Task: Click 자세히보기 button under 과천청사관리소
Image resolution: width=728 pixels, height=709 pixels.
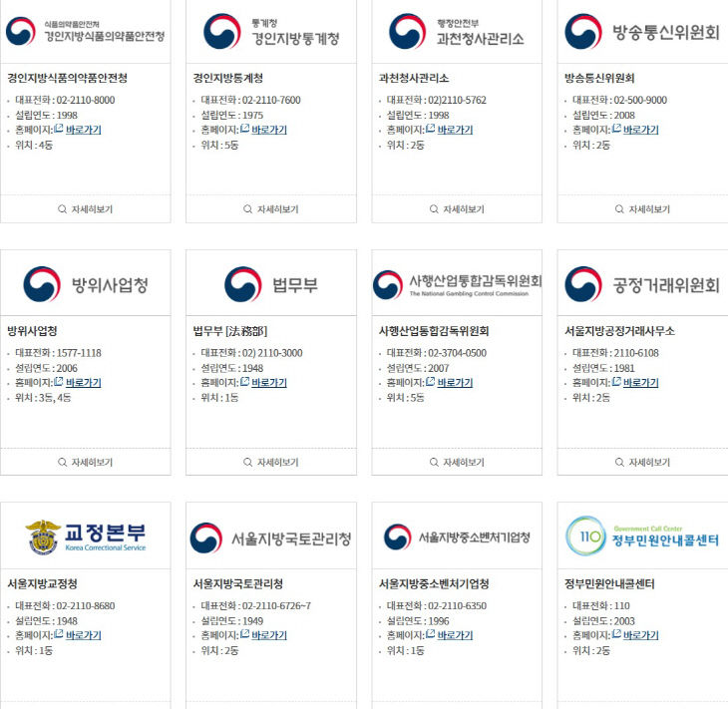Action: tap(457, 209)
